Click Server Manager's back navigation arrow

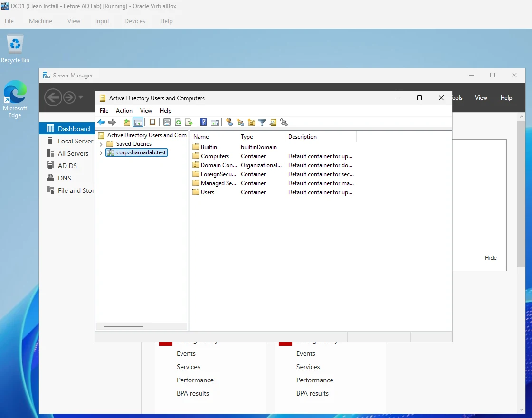[x=53, y=98]
